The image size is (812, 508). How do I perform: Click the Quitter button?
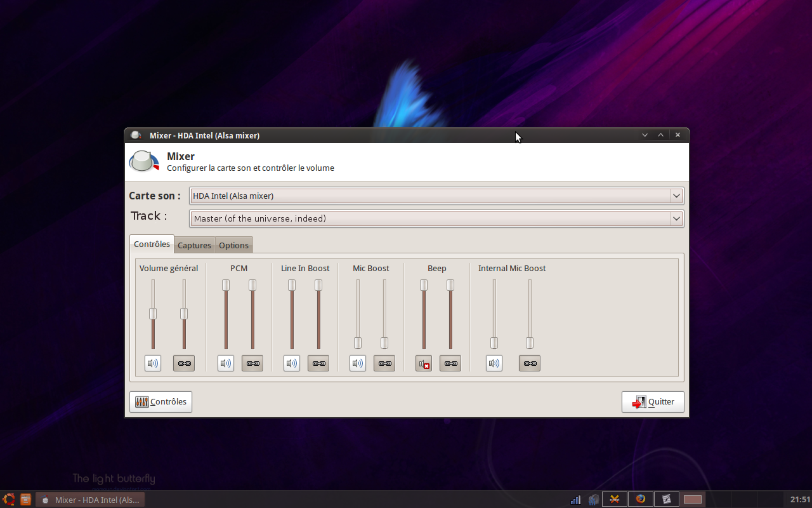pos(653,402)
